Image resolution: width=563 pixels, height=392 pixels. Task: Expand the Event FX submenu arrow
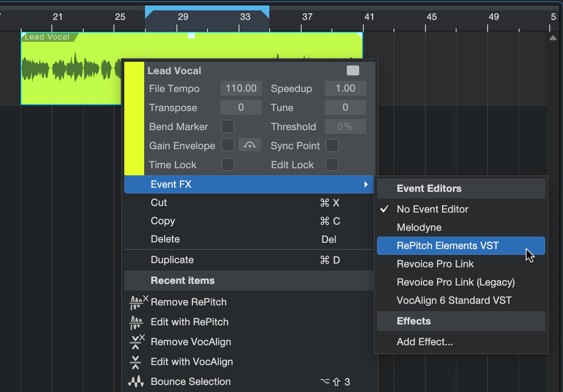coord(366,184)
